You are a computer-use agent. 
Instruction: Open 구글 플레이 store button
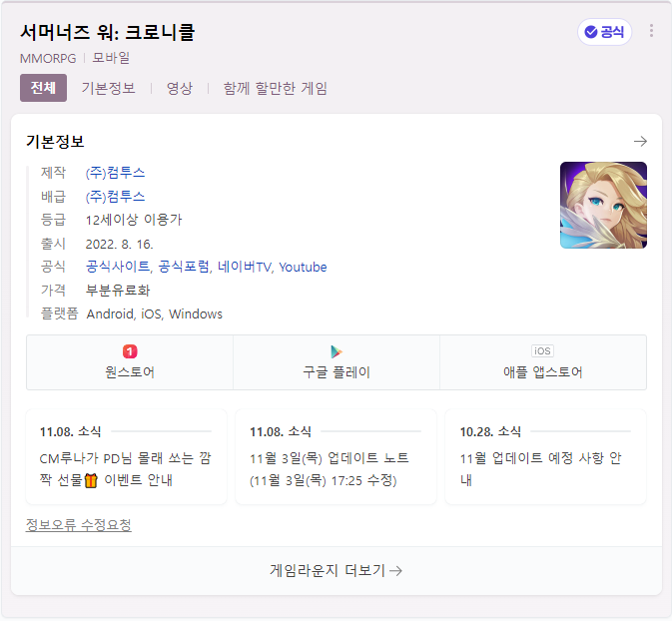pyautogui.click(x=336, y=362)
